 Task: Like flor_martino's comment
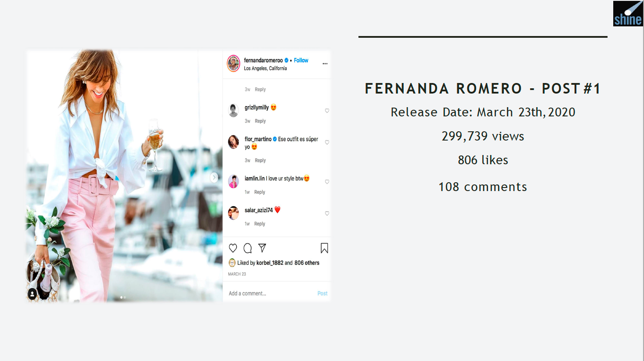327,142
